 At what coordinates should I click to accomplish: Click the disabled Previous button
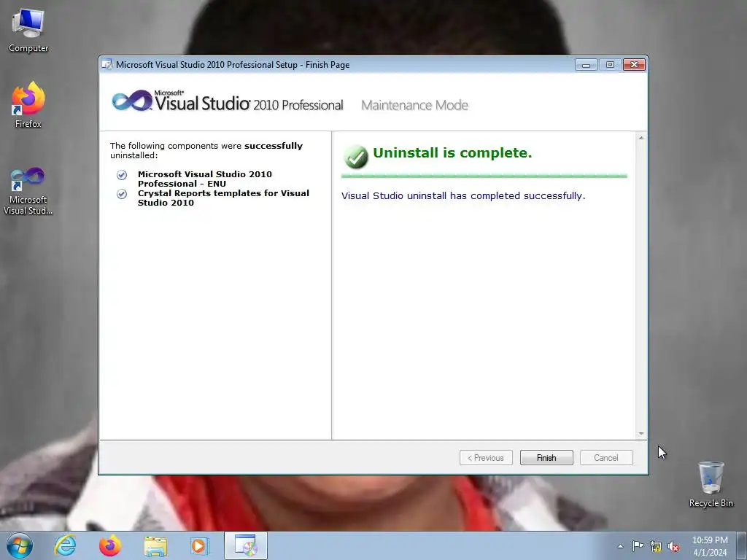(x=486, y=458)
